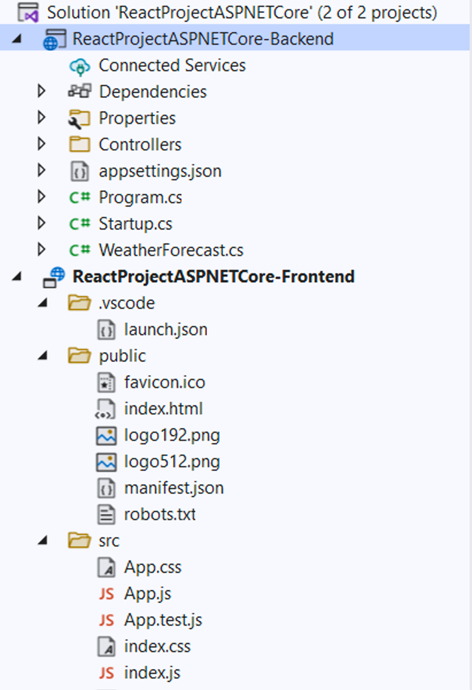Select the .vscode folder label
The height and width of the screenshot is (690, 472).
[x=127, y=303]
